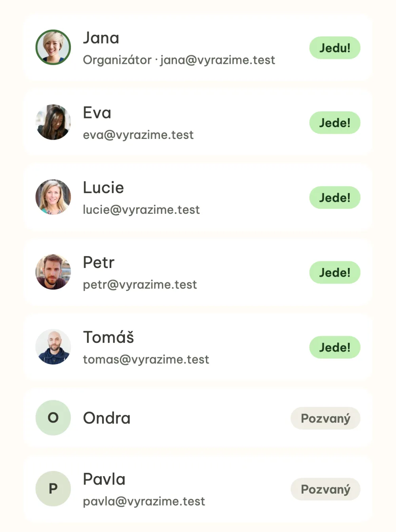Screen dimensions: 396x532
Task: Open Jana's profile photo avatar
Action: pos(53,47)
